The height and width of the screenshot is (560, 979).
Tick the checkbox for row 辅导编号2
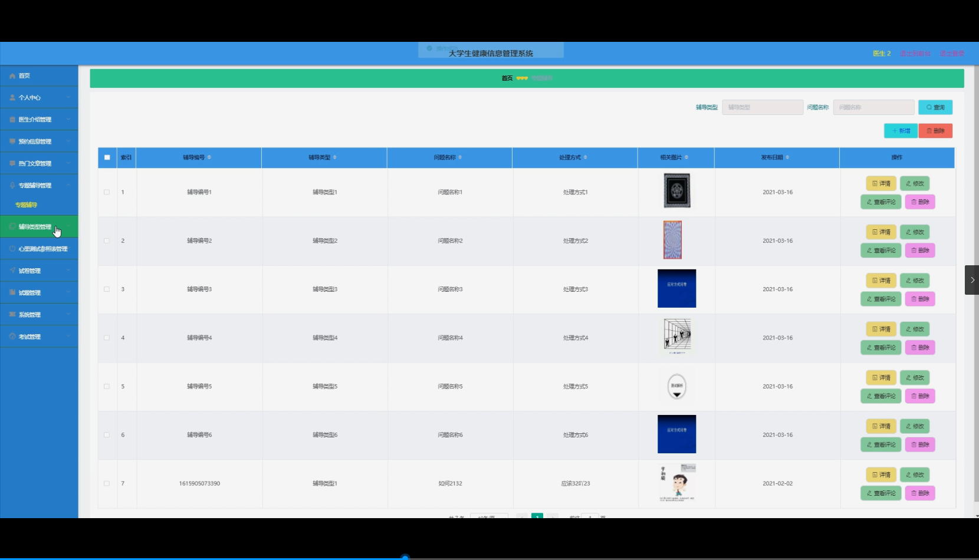coord(107,241)
